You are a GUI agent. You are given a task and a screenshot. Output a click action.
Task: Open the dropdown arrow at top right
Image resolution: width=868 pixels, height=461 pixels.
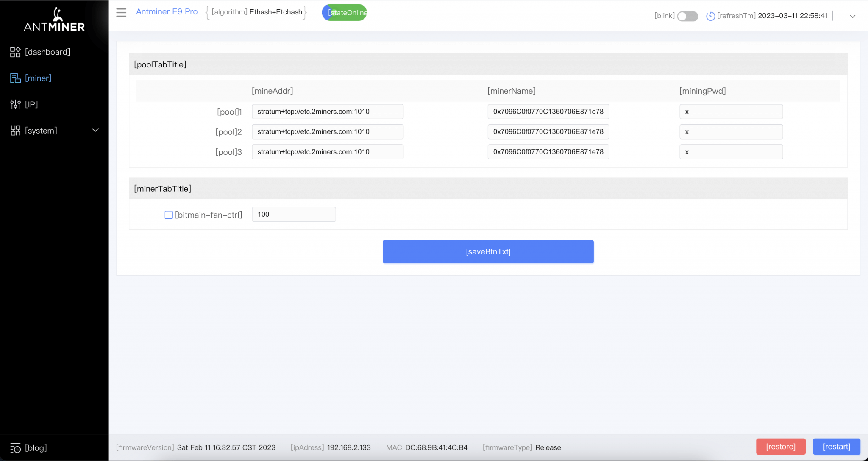point(852,16)
